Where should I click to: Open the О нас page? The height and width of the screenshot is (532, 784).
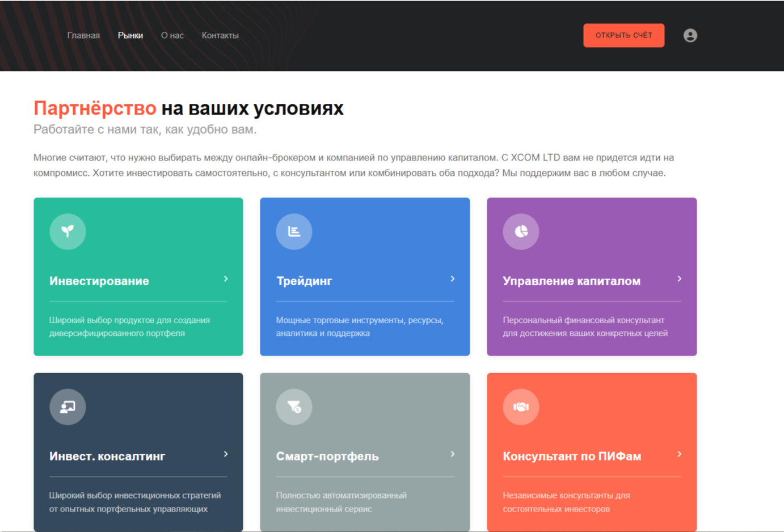(x=172, y=36)
